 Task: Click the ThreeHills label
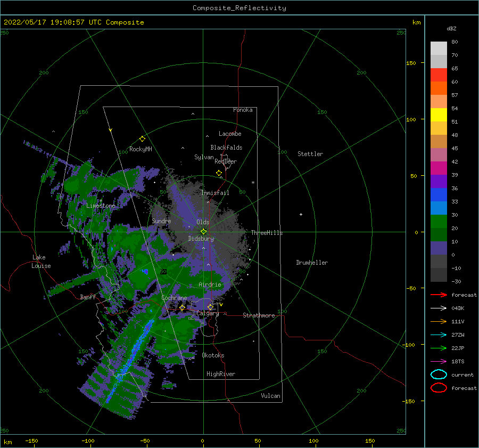[267, 233]
